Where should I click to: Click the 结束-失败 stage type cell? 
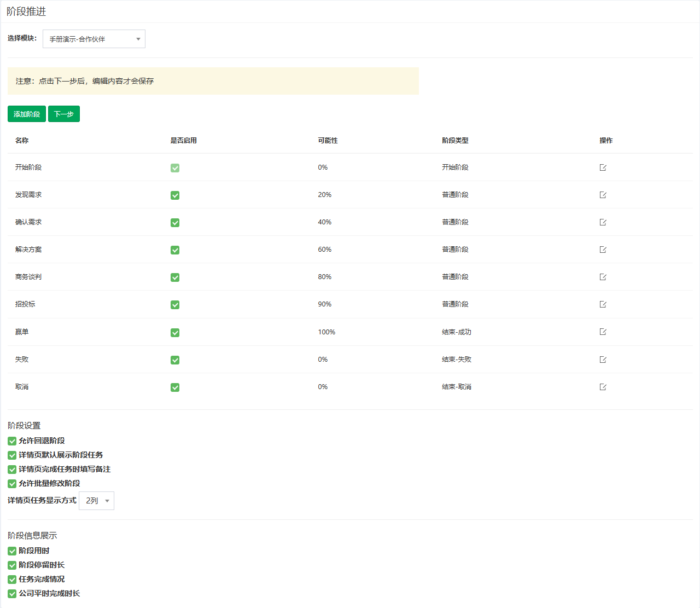tap(457, 360)
